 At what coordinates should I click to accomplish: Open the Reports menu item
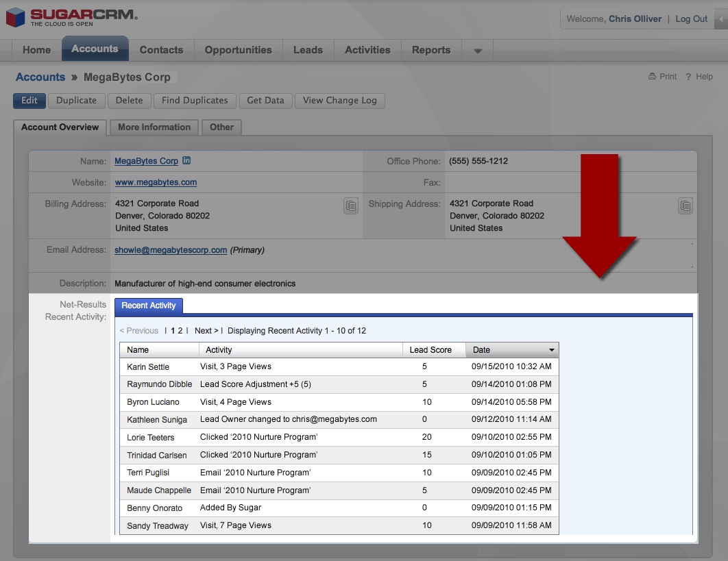tap(431, 50)
